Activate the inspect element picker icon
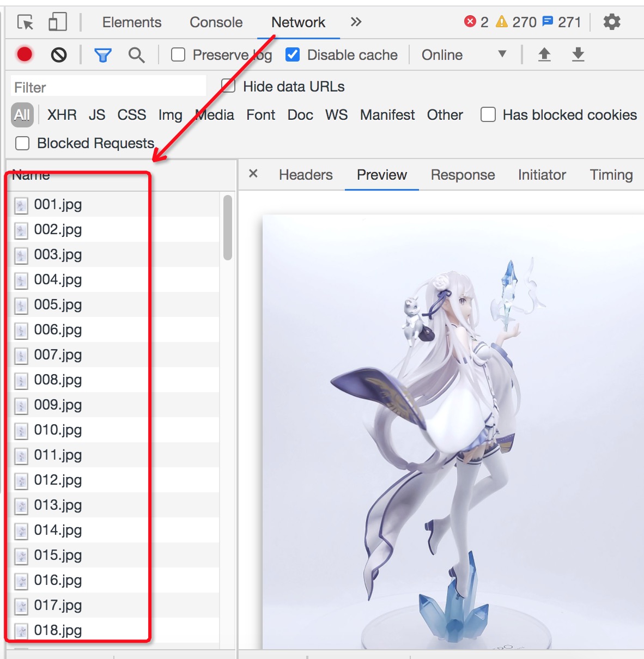 [25, 22]
